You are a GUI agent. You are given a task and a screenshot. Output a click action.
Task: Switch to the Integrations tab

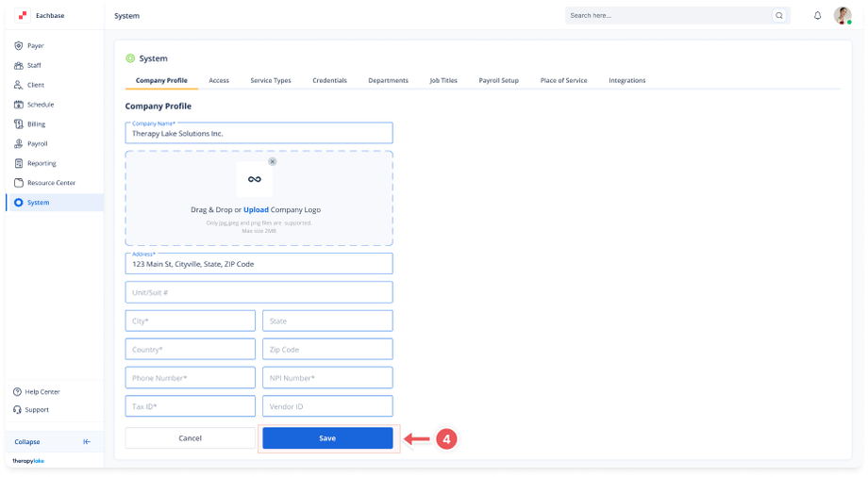[627, 80]
